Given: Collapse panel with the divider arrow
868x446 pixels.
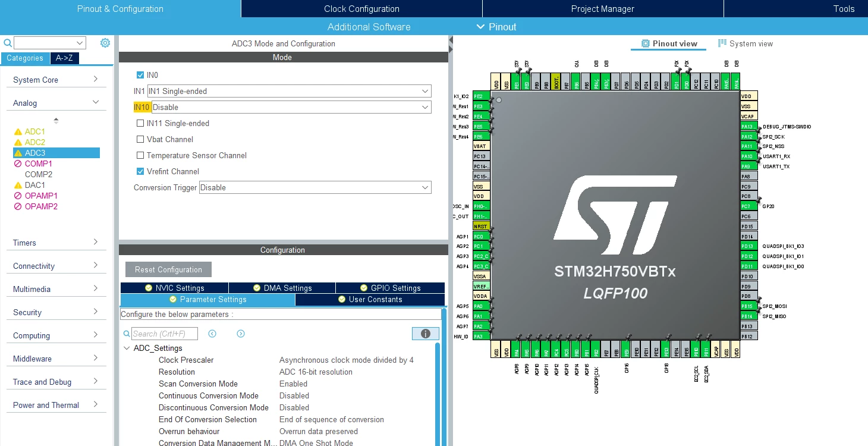Looking at the screenshot, I should coord(451,40).
